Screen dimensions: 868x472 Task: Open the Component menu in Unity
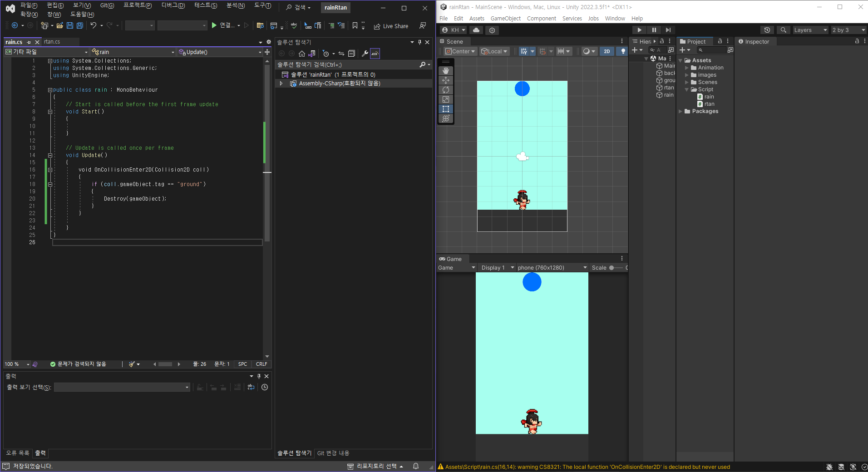(x=542, y=19)
